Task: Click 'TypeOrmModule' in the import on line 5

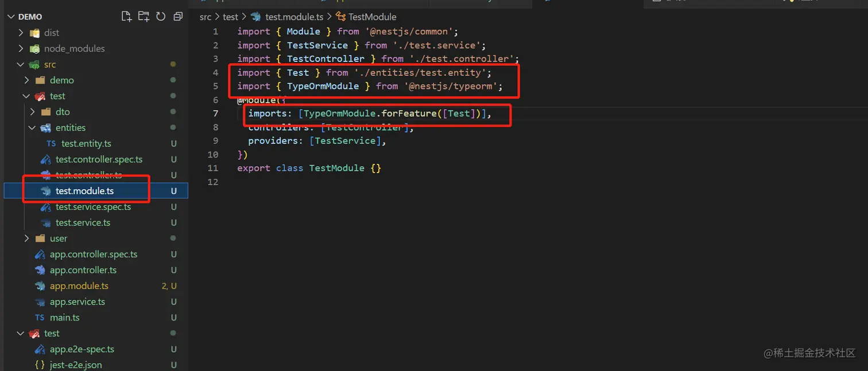Action: click(323, 86)
